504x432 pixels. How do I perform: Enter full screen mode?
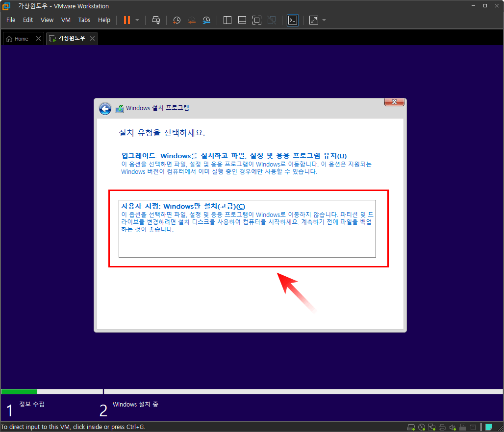tap(257, 20)
